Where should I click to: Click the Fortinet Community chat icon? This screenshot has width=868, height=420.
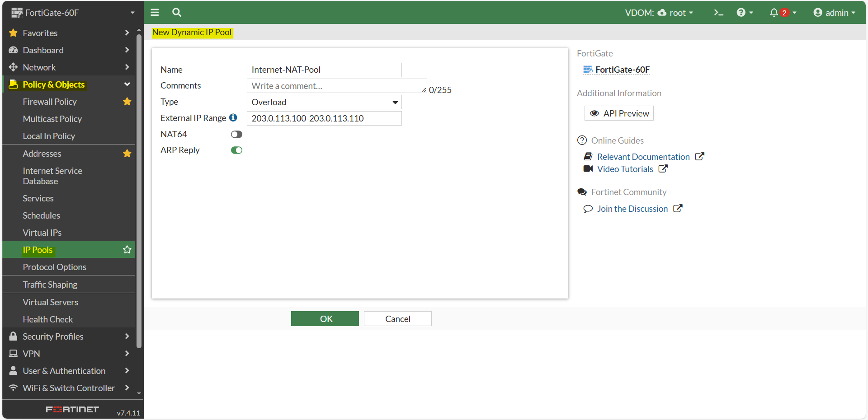click(x=582, y=192)
